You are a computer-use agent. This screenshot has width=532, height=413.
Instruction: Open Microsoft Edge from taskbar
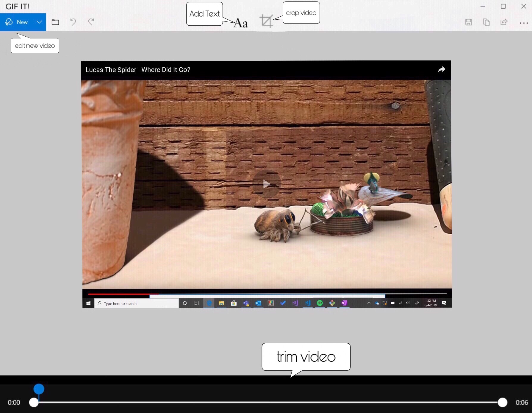pyautogui.click(x=209, y=303)
